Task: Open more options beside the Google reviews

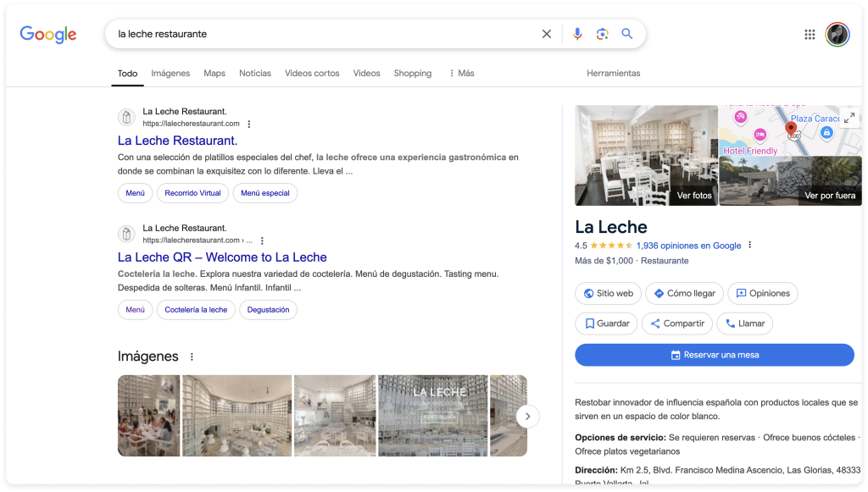Action: tap(750, 245)
